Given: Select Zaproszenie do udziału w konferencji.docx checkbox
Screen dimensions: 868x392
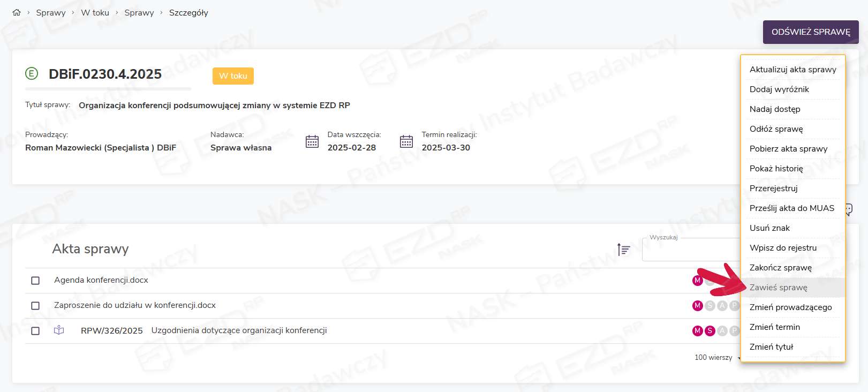Looking at the screenshot, I should coord(35,306).
